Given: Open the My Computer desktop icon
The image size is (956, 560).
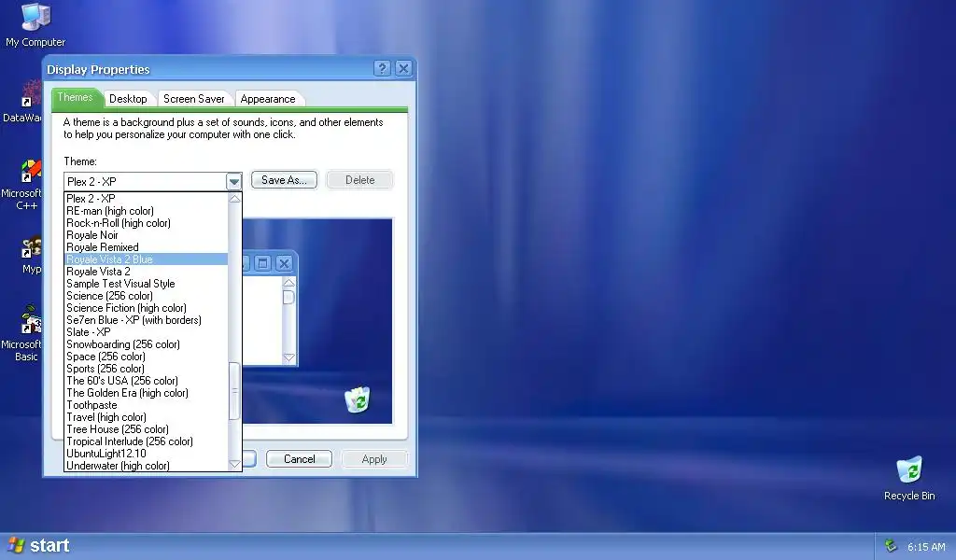Looking at the screenshot, I should (x=35, y=24).
